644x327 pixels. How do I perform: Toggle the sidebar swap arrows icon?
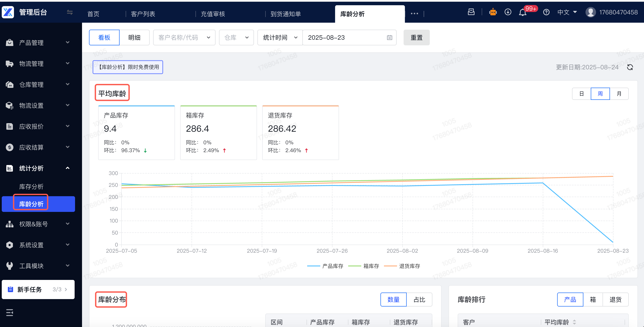tap(70, 12)
